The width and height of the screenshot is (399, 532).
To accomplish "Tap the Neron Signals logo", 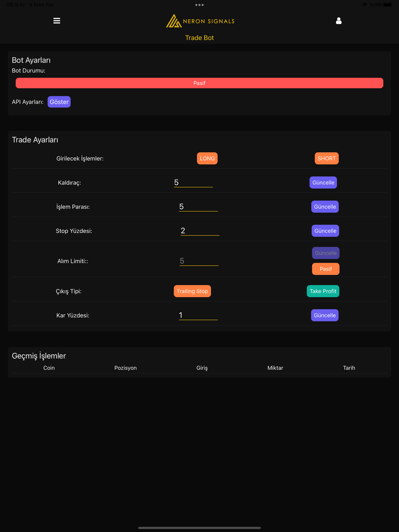I will point(200,21).
